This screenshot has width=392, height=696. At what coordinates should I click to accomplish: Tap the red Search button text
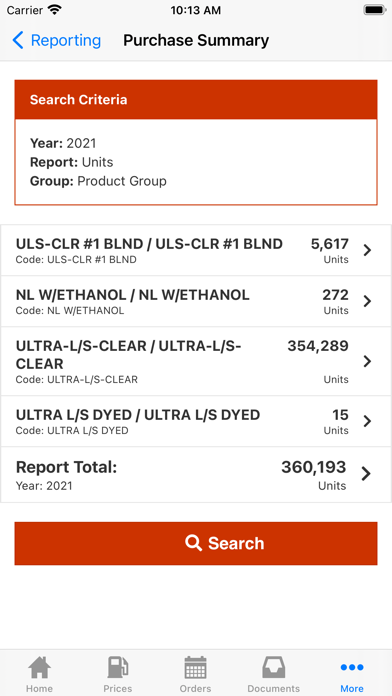[236, 543]
